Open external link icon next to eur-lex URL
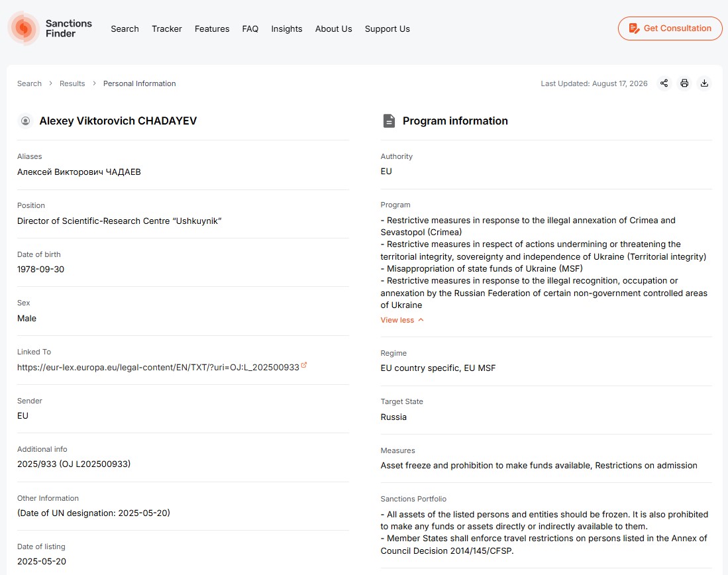The height and width of the screenshot is (575, 728). click(304, 365)
